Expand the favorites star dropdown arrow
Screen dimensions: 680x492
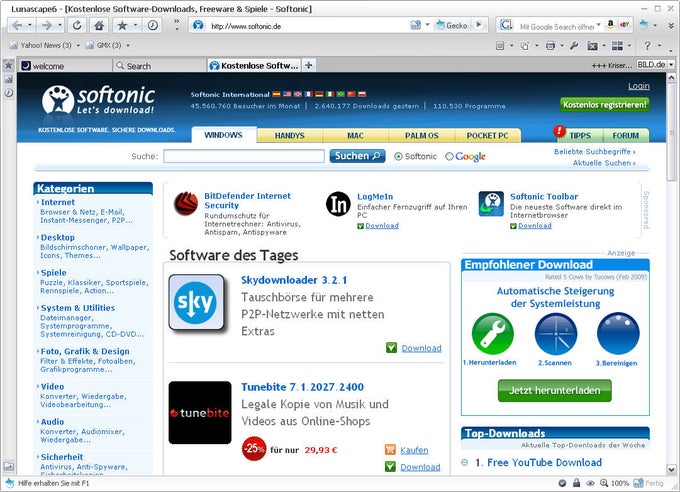click(x=136, y=26)
